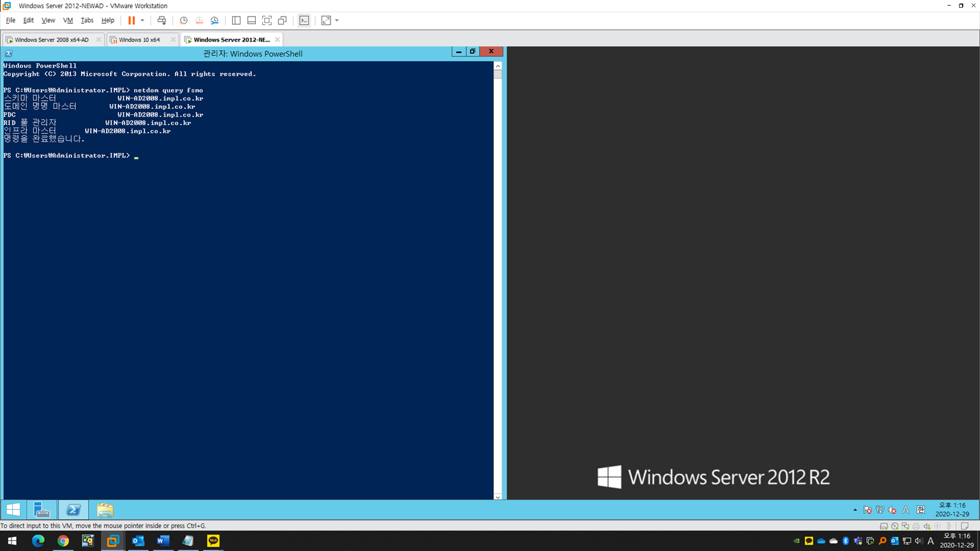Click the 'netdom query fsmo' command text
The width and height of the screenshot is (980, 551).
pyautogui.click(x=168, y=91)
